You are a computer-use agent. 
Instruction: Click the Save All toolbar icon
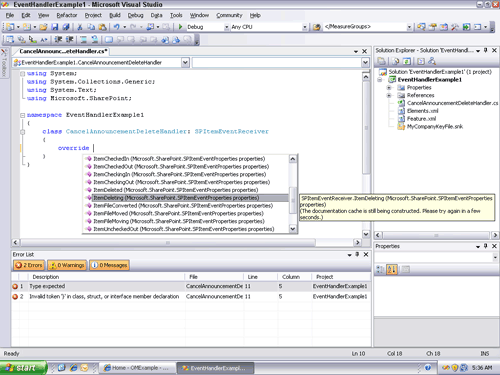66,27
